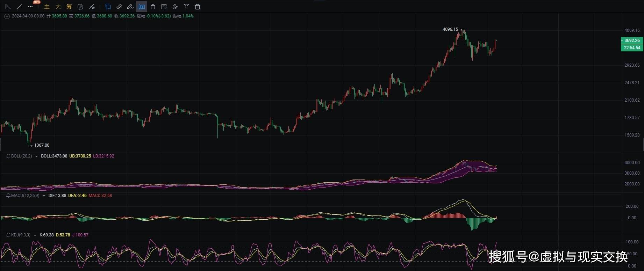Select the triangle drawing tool
The height and width of the screenshot is (271, 644).
point(8,7)
